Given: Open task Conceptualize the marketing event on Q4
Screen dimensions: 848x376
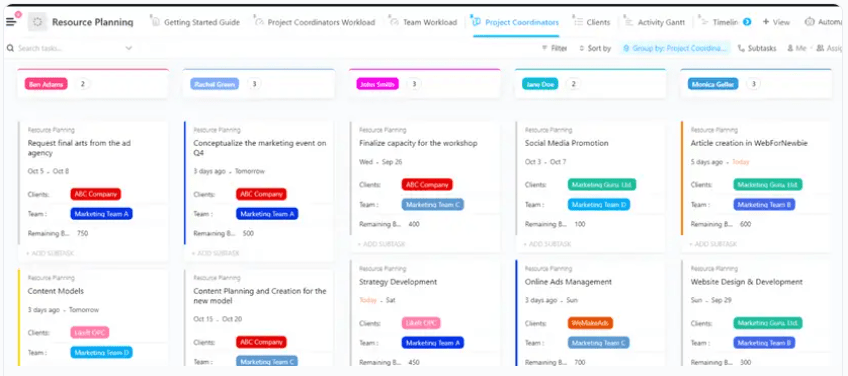Looking at the screenshot, I should [x=260, y=148].
